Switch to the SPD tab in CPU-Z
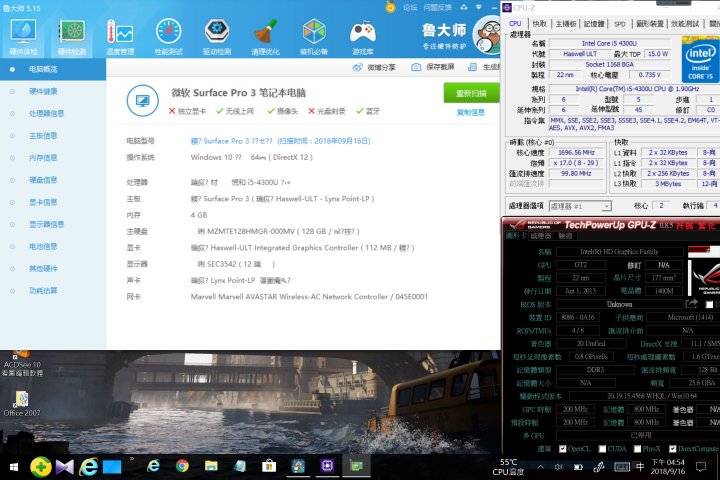This screenshot has height=480, width=720. pyautogui.click(x=620, y=23)
